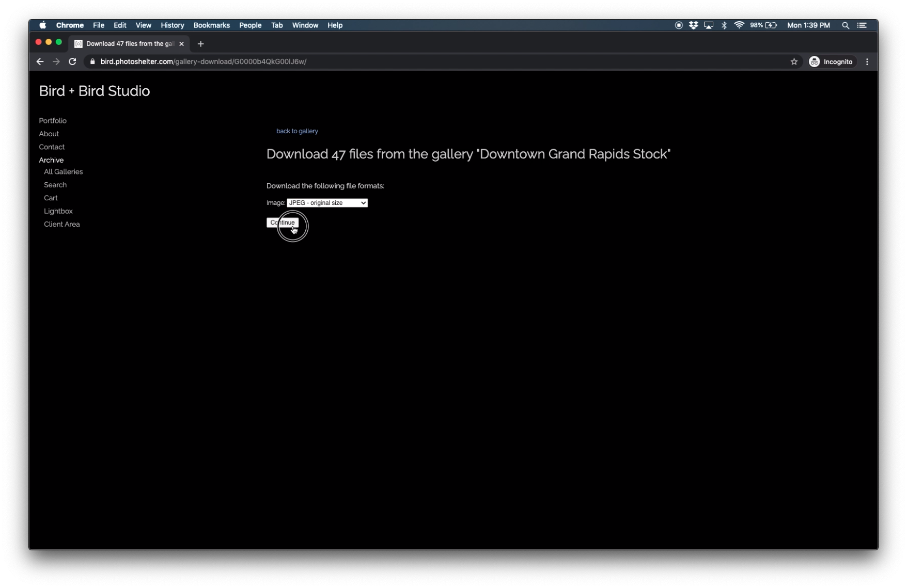This screenshot has width=907, height=588.
Task: Open the People menu
Action: 251,25
